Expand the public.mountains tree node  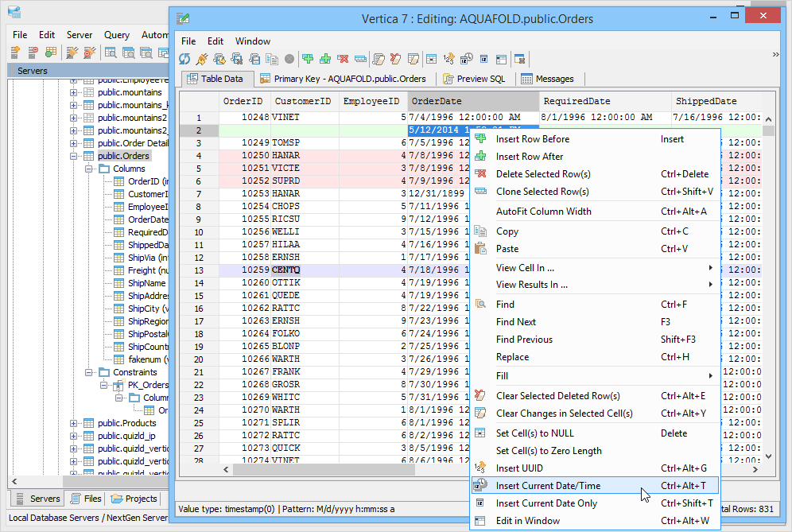coord(74,92)
